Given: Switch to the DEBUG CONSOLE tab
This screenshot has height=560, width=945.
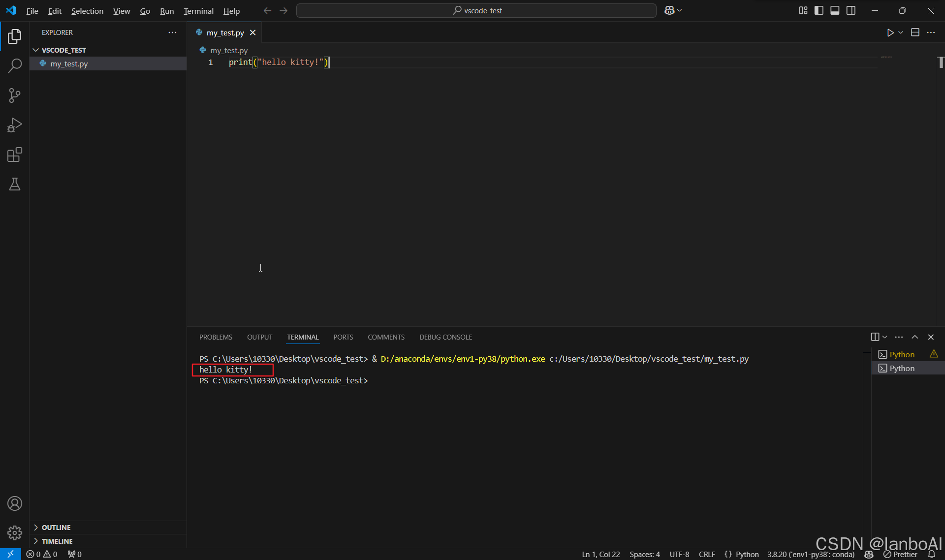Looking at the screenshot, I should (445, 337).
